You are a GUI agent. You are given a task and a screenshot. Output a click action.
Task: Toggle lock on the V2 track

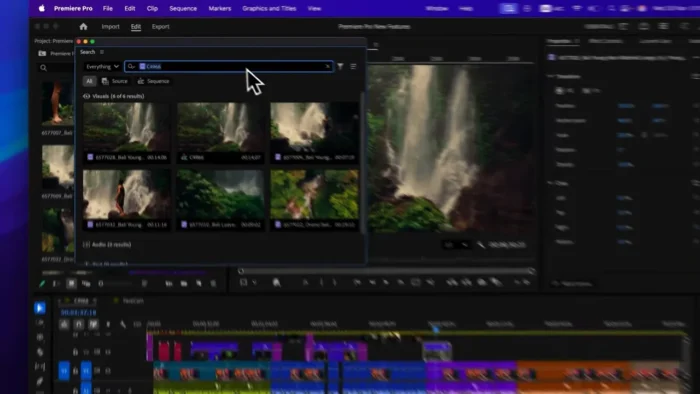point(75,352)
